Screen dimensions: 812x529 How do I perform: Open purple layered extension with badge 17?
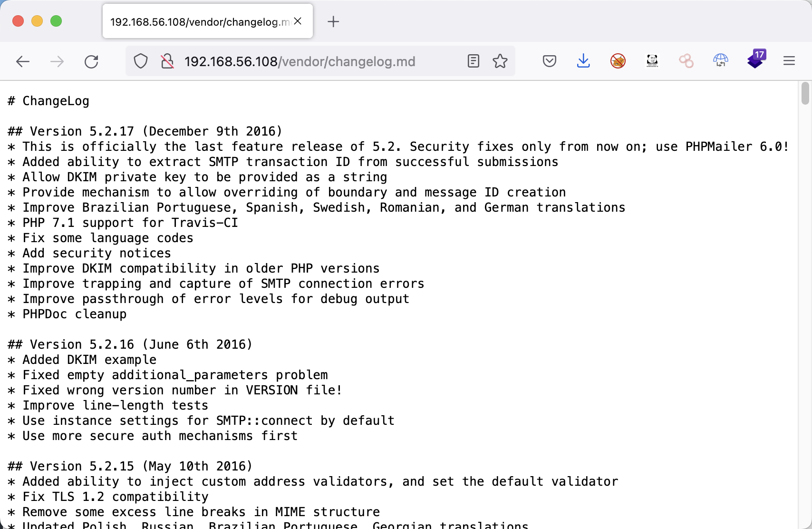755,60
